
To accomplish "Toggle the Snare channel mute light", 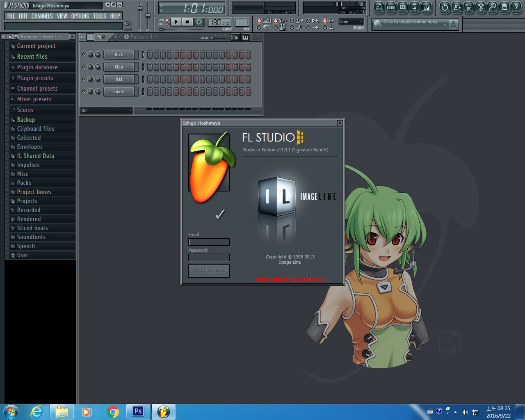I will [84, 91].
